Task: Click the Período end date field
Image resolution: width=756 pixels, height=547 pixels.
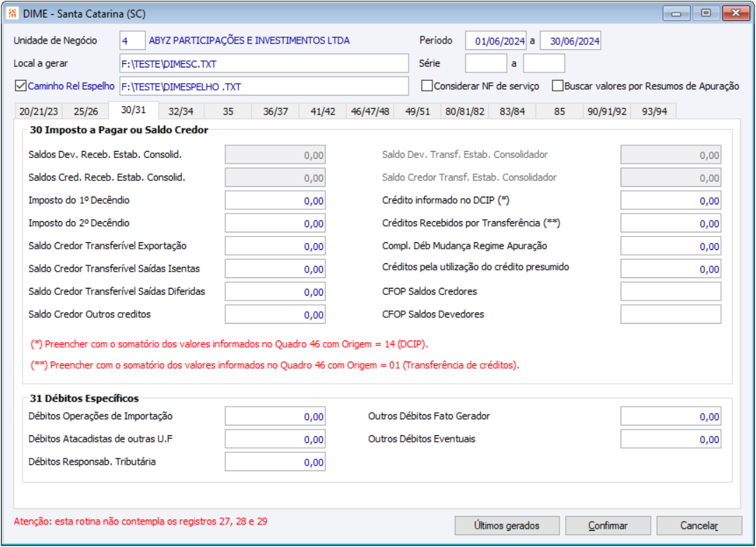Action: point(571,41)
